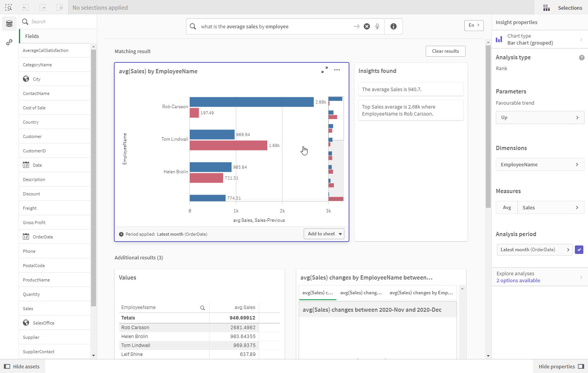Expand the chart to full screen
Viewport: 588px width, 373px height.
pyautogui.click(x=325, y=70)
